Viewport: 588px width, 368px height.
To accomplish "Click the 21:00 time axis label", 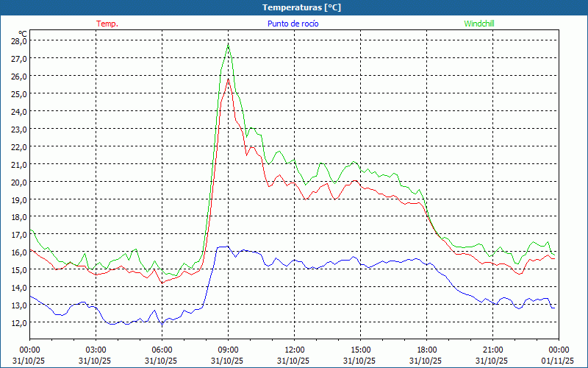I will (x=492, y=350).
